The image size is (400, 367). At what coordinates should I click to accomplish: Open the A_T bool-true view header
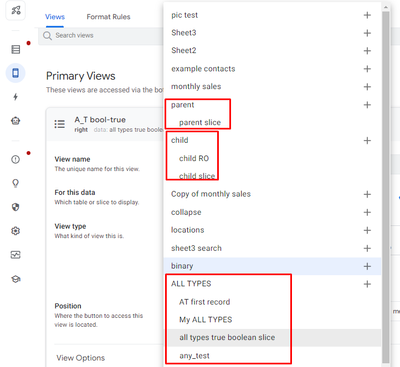(x=105, y=124)
